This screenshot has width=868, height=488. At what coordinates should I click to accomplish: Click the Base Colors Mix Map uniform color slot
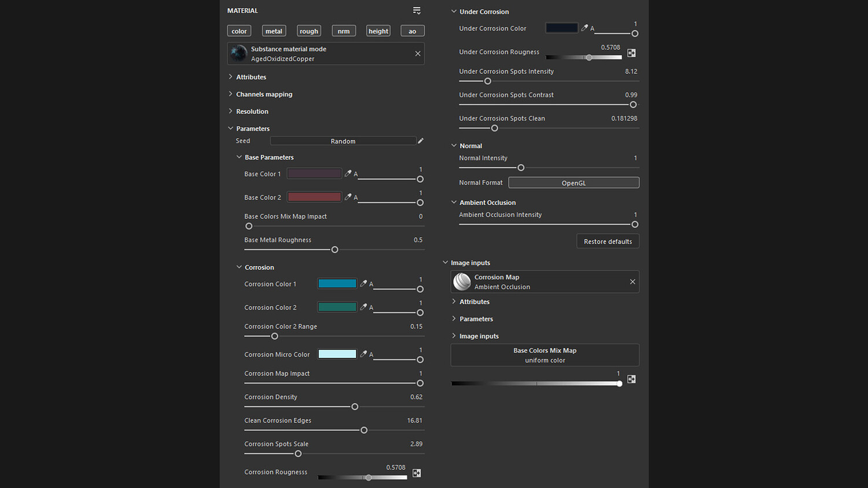545,355
